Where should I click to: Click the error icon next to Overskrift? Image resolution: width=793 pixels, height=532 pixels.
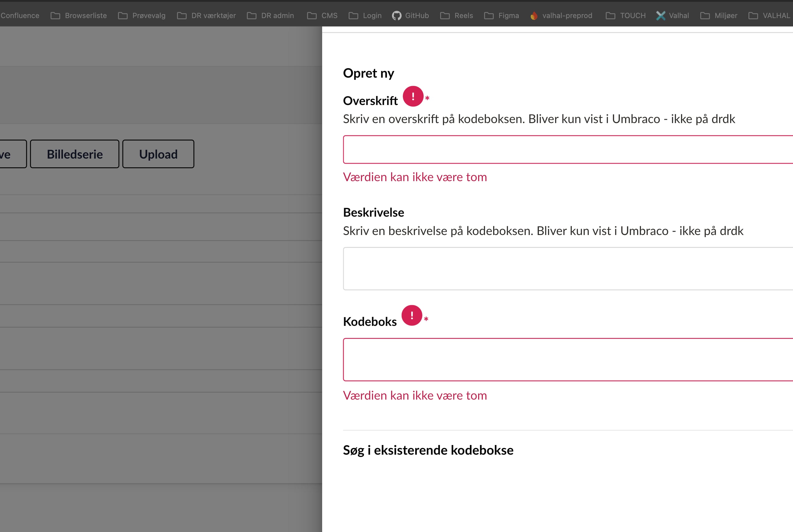(x=413, y=96)
